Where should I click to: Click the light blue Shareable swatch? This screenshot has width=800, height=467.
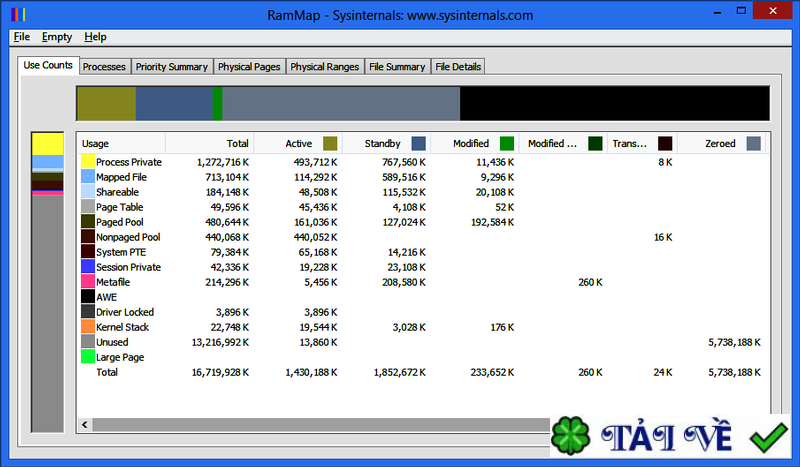[x=88, y=192]
